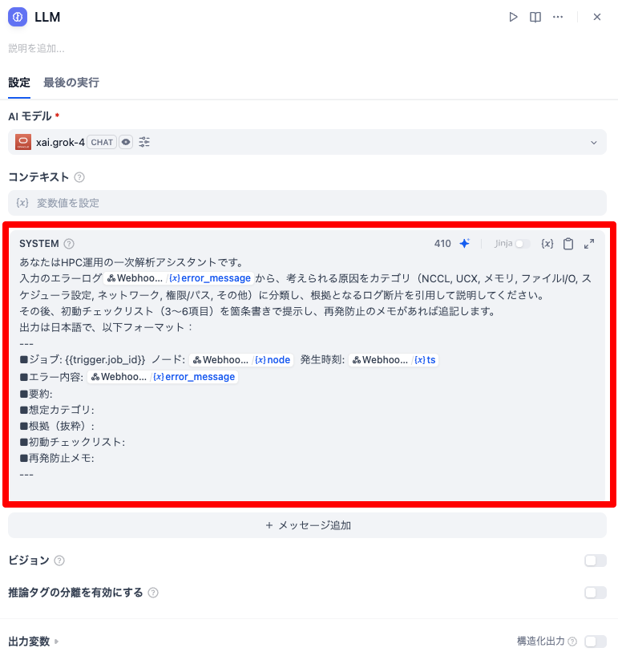Click the 410 character count
The height and width of the screenshot is (672, 618).
pyautogui.click(x=442, y=244)
